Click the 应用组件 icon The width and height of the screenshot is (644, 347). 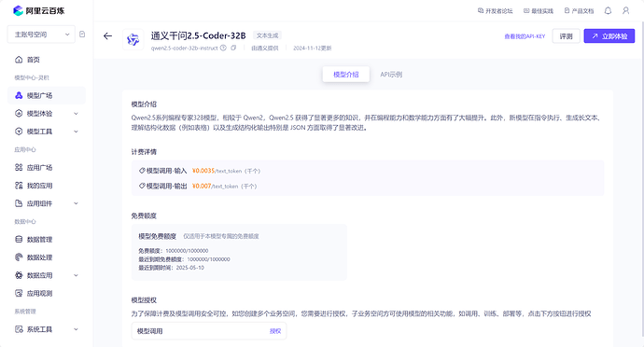coord(19,203)
